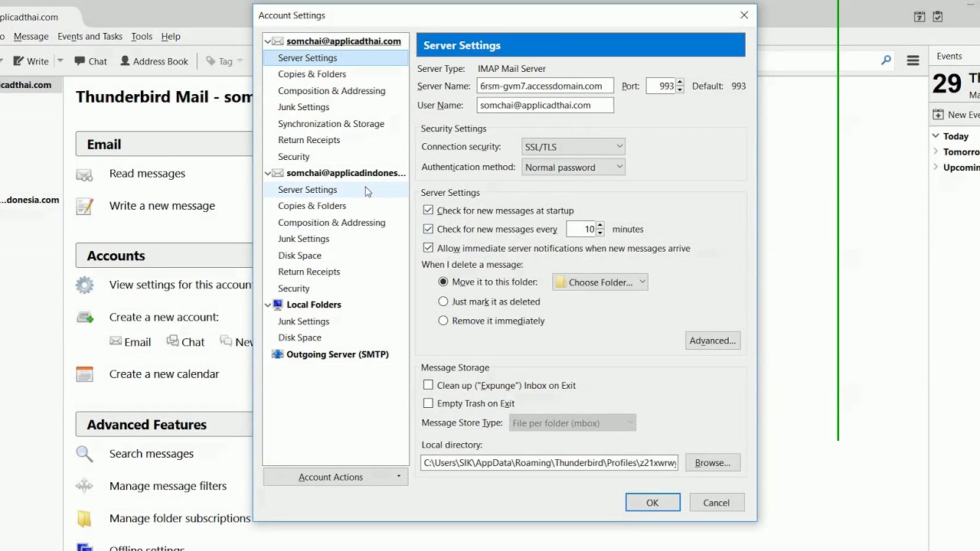The height and width of the screenshot is (551, 980).
Task: Select Move it to this folder radio
Action: (x=443, y=282)
